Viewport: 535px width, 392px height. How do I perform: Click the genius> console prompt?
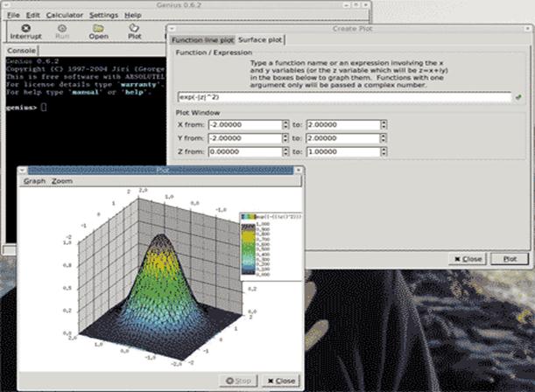coord(21,108)
